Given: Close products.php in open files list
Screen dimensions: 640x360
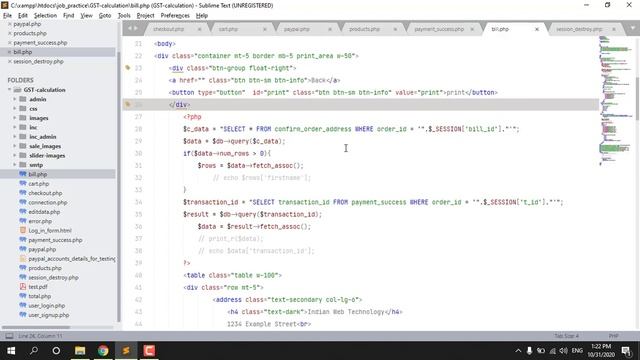Looking at the screenshot, I should tap(10, 33).
